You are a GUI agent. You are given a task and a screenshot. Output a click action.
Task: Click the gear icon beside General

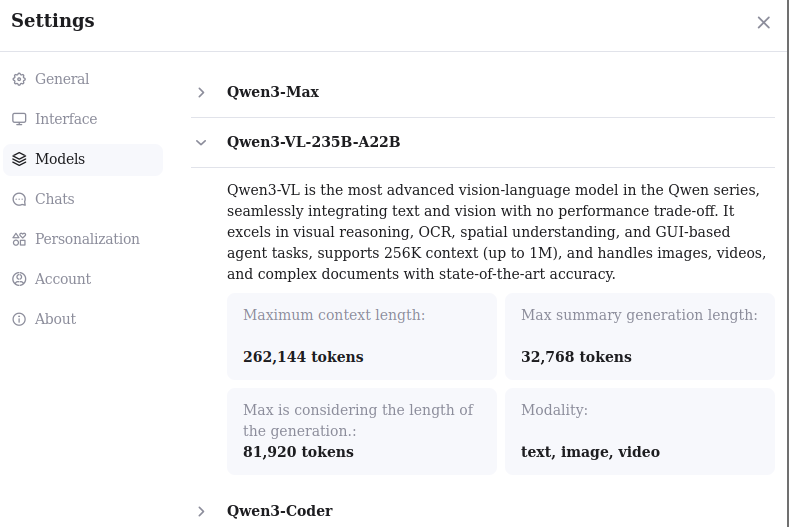click(x=19, y=79)
